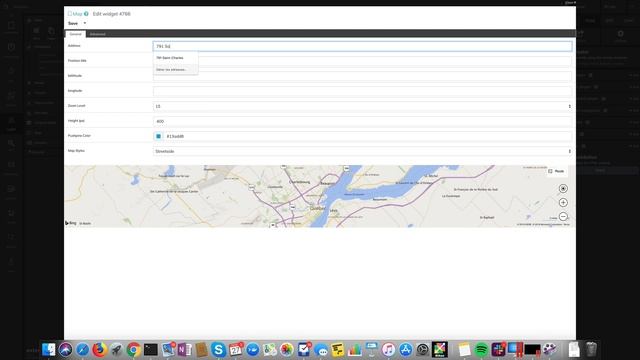This screenshot has height=360, width=640.
Task: Click into the Address input field
Action: click(x=362, y=46)
